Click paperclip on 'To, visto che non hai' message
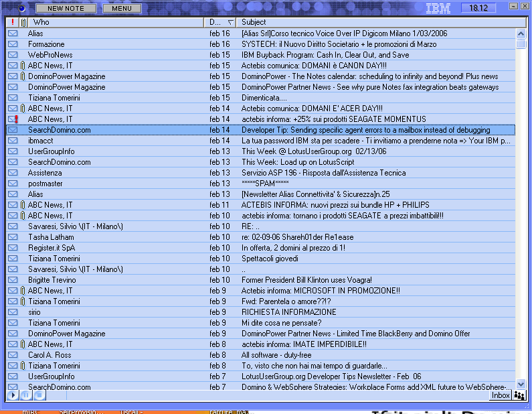Screen dimensions: 532x414 pos(23,366)
